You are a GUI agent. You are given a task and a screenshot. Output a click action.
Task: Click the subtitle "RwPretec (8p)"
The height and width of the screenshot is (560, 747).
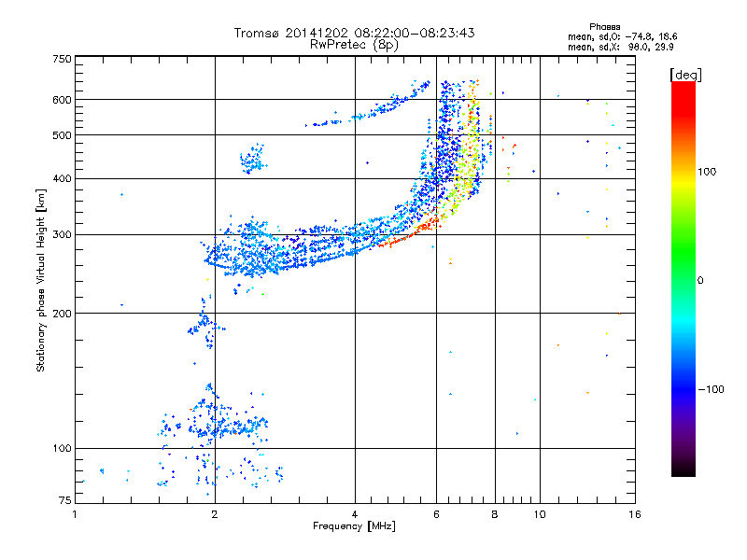pos(354,45)
